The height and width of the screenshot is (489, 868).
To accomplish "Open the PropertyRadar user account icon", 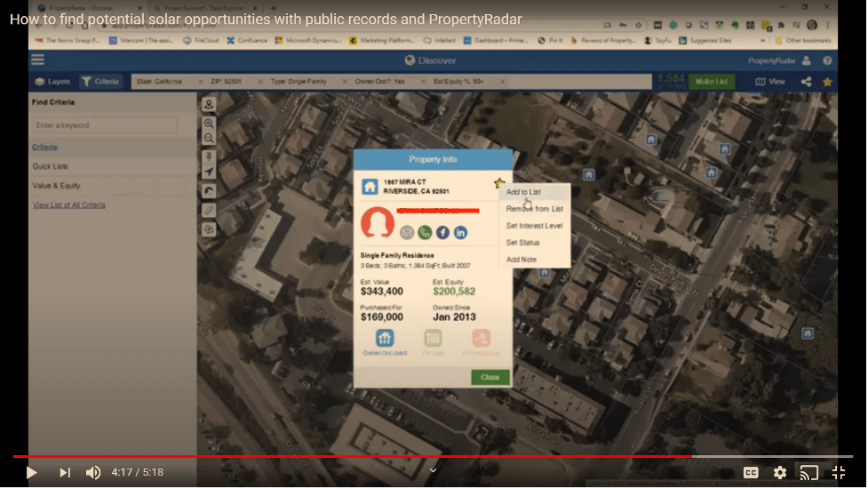I will click(x=807, y=60).
